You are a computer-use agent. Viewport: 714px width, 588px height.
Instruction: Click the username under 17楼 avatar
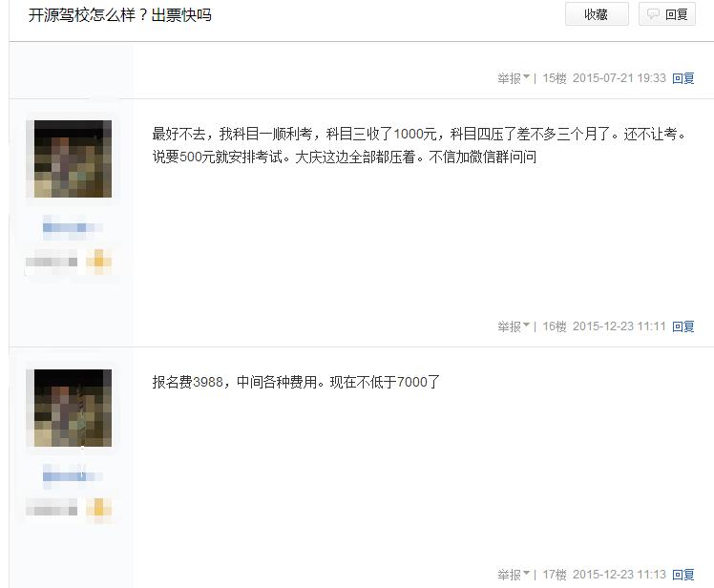pyautogui.click(x=73, y=476)
